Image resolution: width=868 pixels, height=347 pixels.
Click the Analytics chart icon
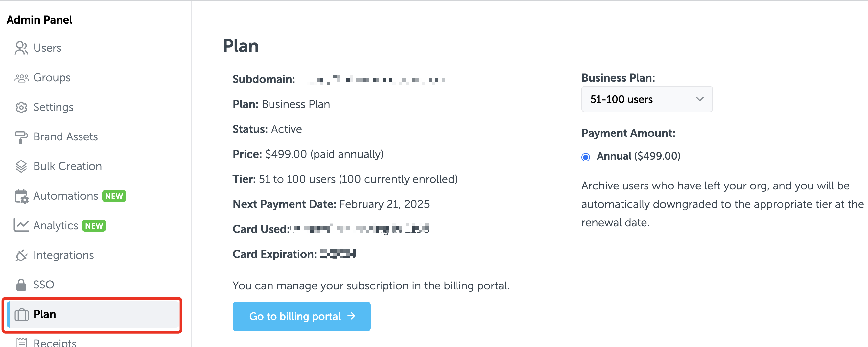(21, 225)
